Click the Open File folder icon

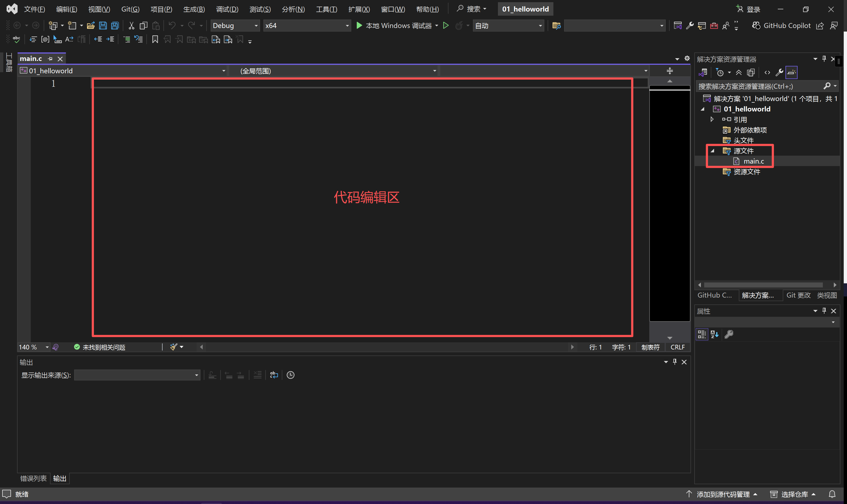[x=91, y=26]
